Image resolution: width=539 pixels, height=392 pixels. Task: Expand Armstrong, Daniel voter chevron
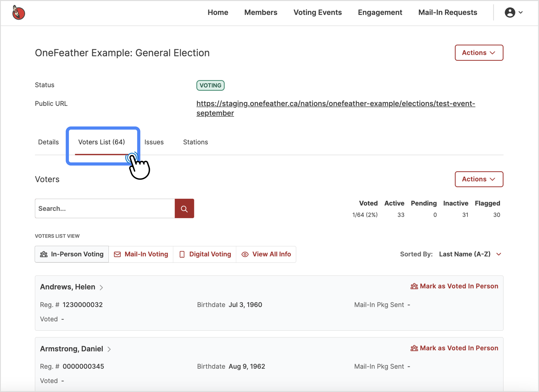[109, 349]
